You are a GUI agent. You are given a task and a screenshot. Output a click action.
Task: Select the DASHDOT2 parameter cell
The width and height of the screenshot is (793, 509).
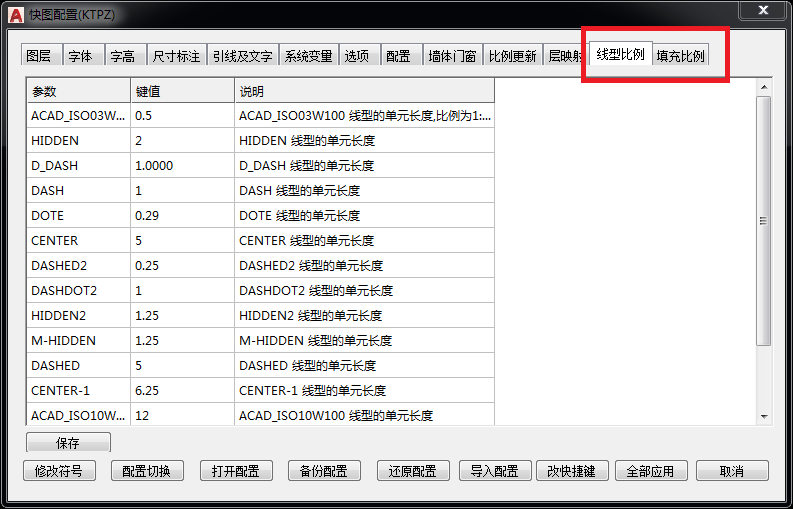(x=78, y=290)
